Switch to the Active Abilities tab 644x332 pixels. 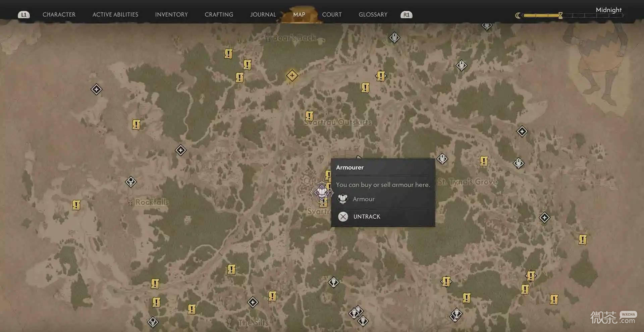click(115, 15)
